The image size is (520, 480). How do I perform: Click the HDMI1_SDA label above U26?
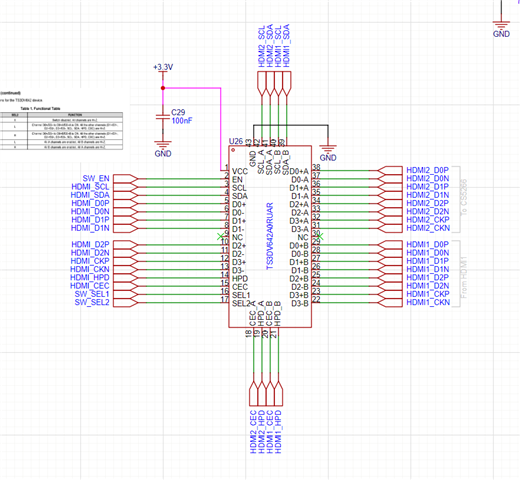pos(287,45)
